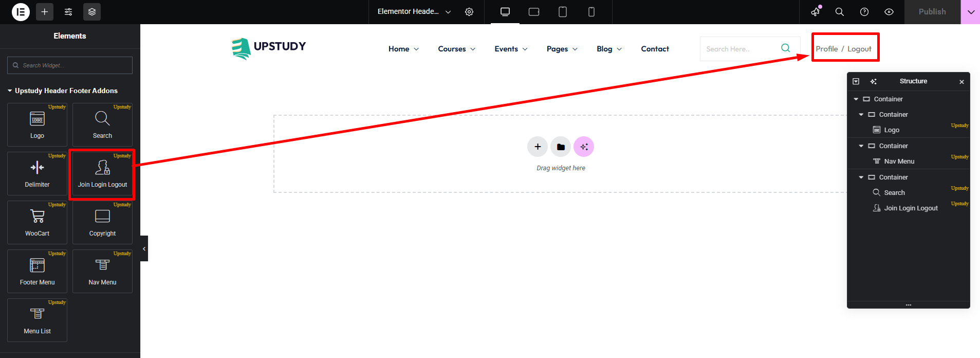Collapse Upstudy Header Footer Addons section

(x=10, y=91)
